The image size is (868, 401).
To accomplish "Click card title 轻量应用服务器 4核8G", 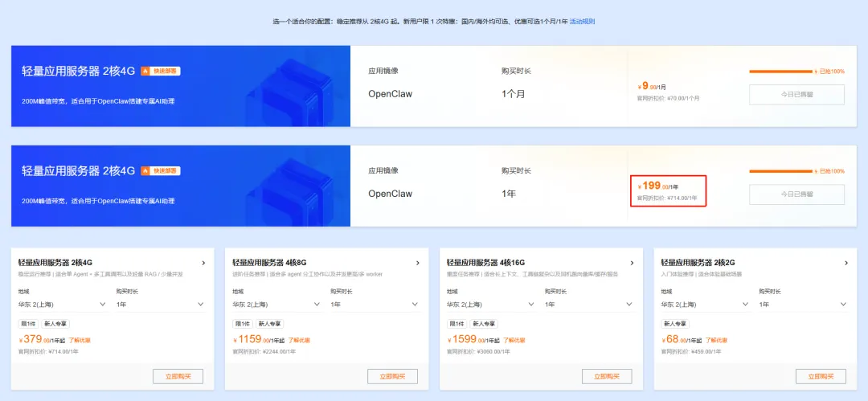I will (x=269, y=263).
